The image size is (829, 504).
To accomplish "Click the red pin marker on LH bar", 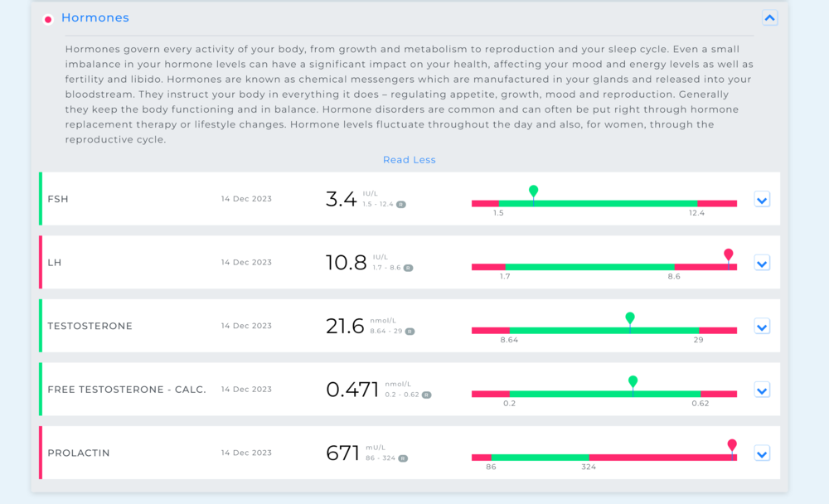I will pyautogui.click(x=729, y=255).
